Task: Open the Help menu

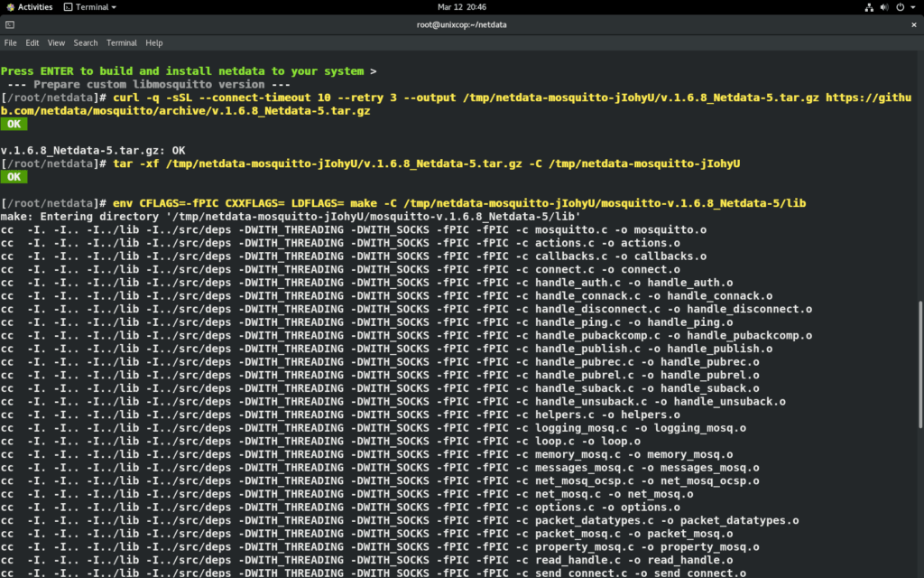Action: click(x=153, y=43)
